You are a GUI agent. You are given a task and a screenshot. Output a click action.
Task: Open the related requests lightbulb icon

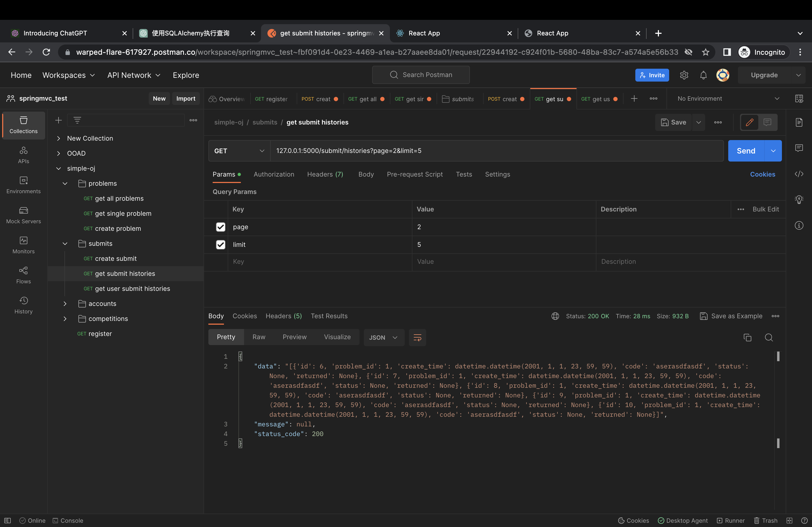tap(799, 200)
